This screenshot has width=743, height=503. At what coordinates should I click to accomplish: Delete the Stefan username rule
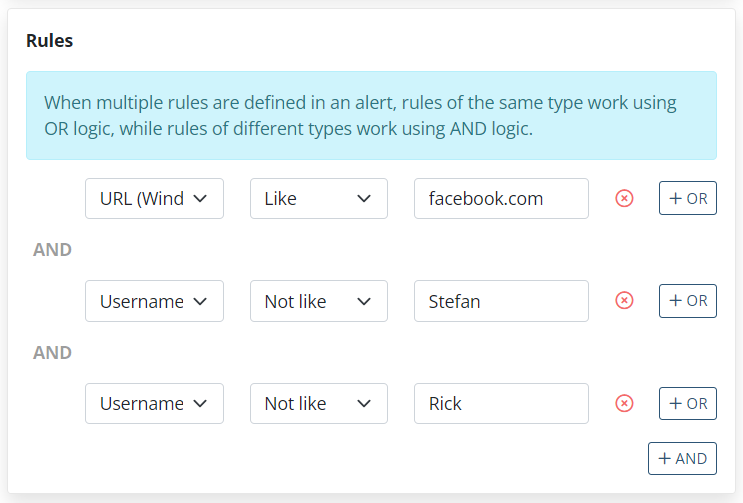624,301
